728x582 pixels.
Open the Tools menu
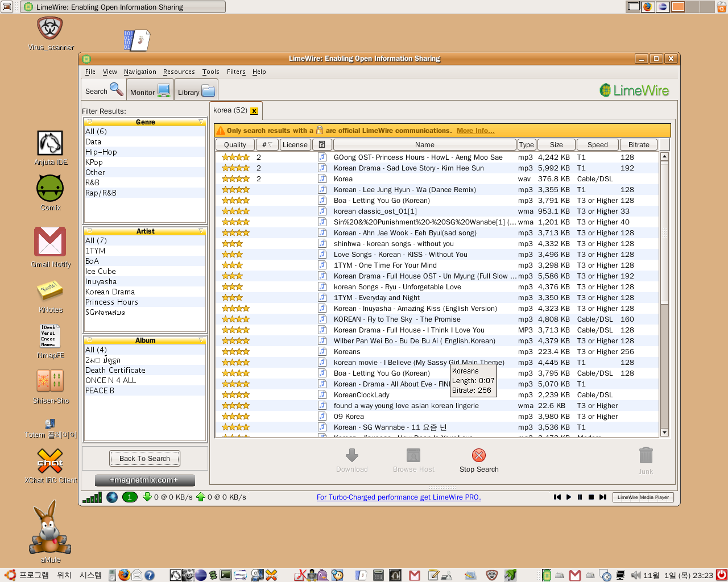[210, 72]
